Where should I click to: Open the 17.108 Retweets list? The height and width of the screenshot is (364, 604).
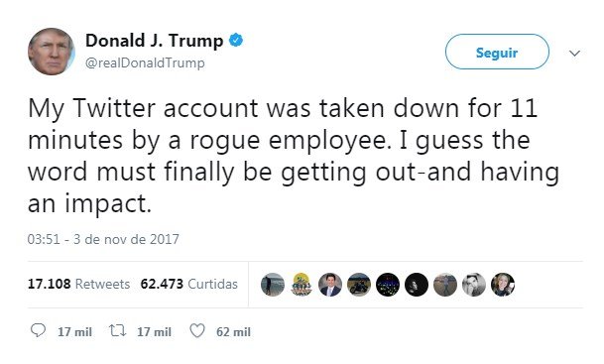[x=78, y=284]
